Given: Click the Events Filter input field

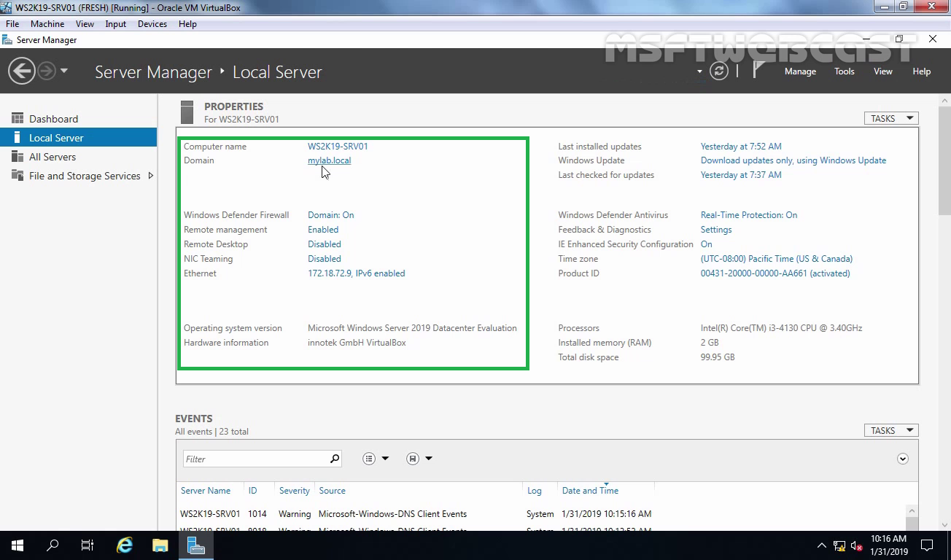Looking at the screenshot, I should [x=255, y=459].
